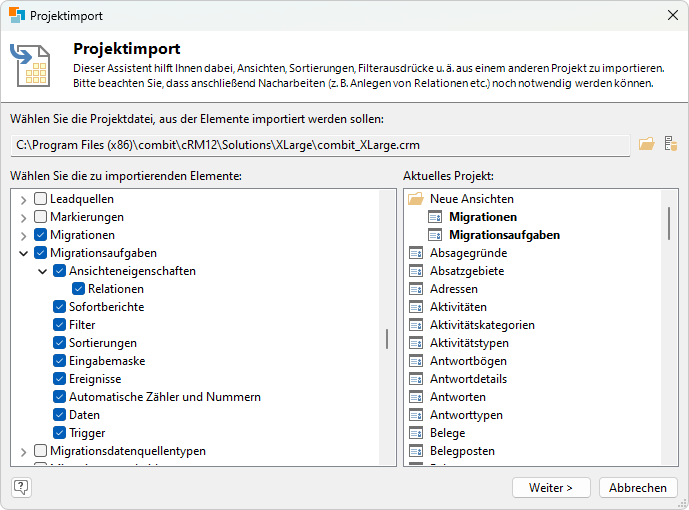
Task: Click the help question mark icon
Action: (x=21, y=487)
